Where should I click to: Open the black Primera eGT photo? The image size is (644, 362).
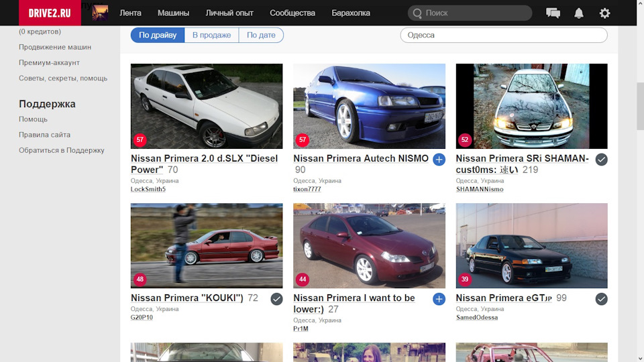531,245
